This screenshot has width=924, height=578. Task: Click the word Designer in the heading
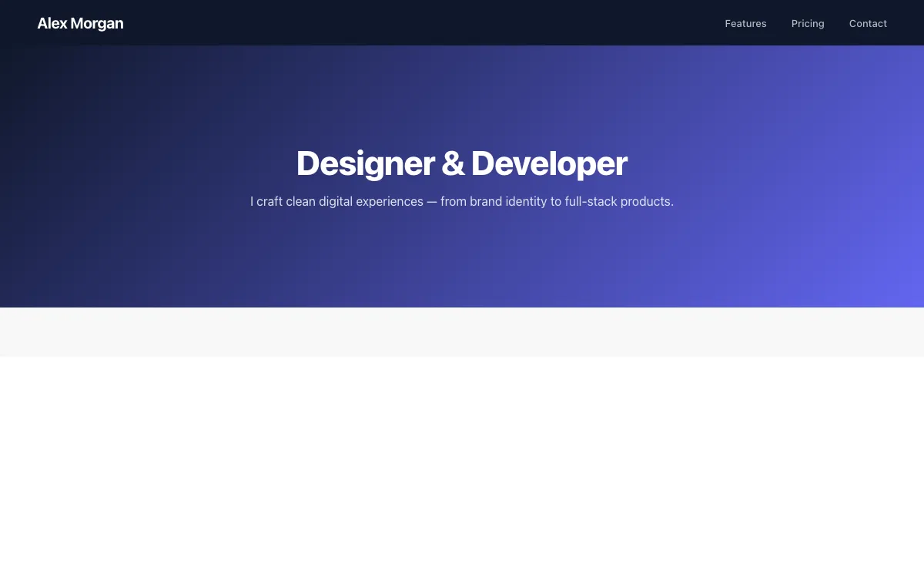coord(366,163)
